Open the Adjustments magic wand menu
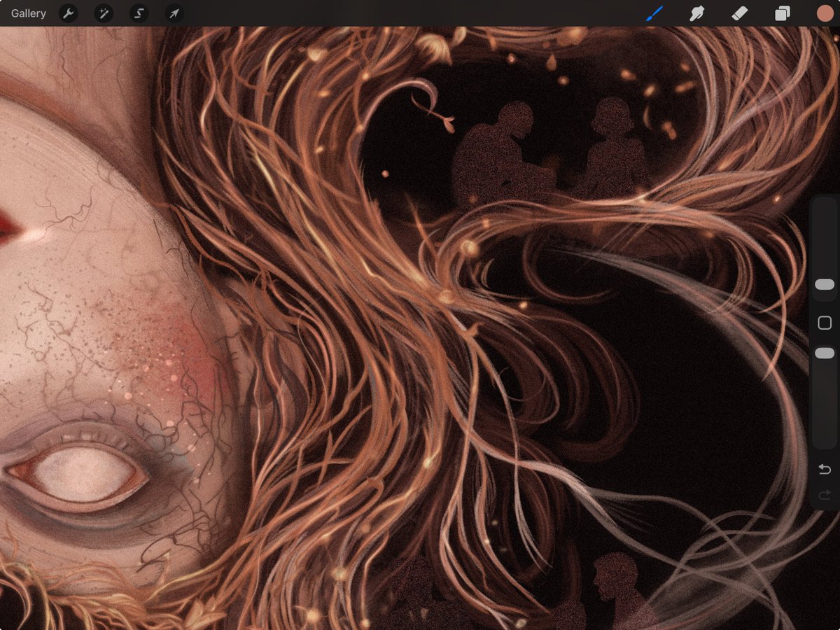840x630 pixels. (x=104, y=13)
